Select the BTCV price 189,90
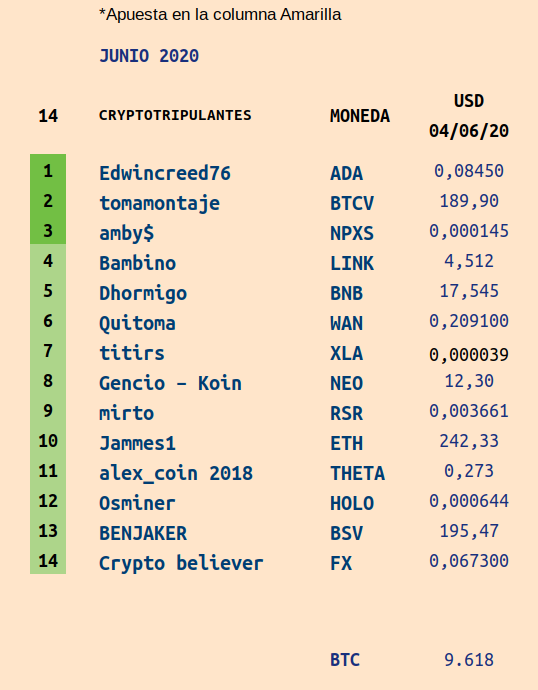 (x=469, y=201)
